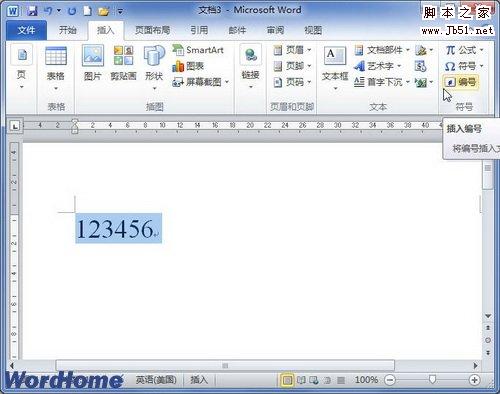This screenshot has width=500, height=394.
Task: Open the 页码 (Page Number) dropdown
Action: [292, 82]
